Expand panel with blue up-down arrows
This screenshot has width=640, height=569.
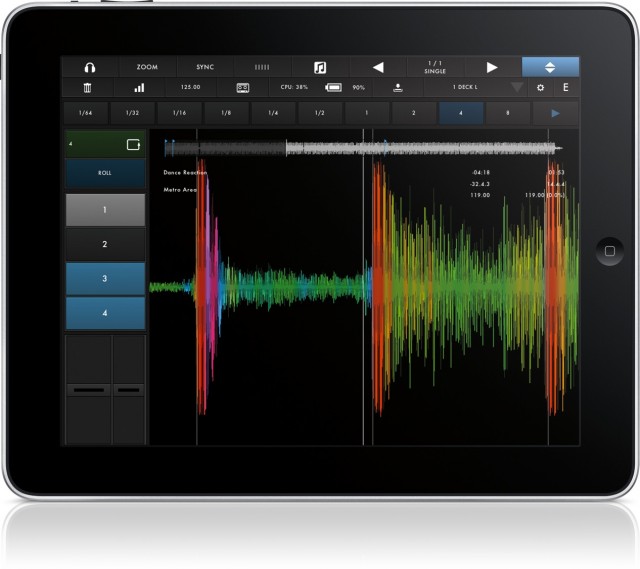549,67
